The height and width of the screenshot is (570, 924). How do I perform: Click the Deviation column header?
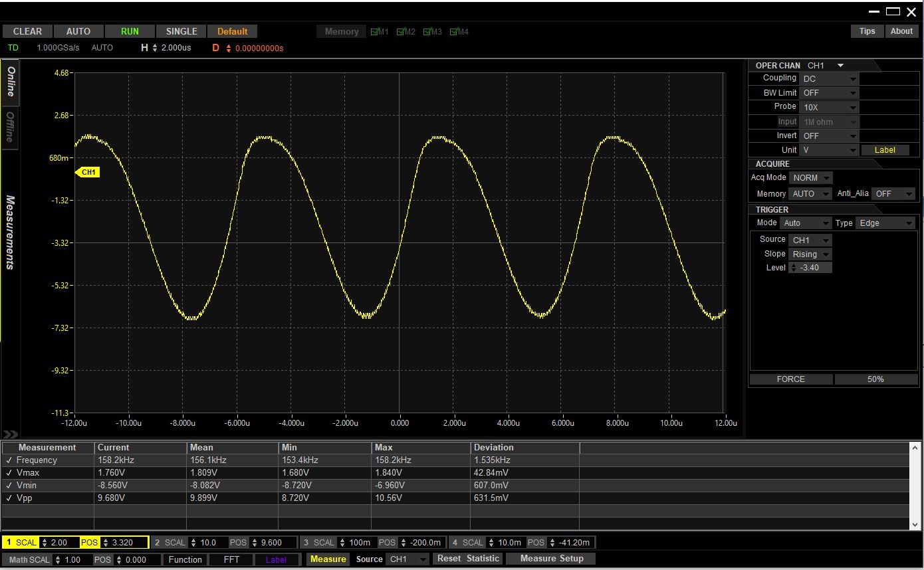point(525,448)
